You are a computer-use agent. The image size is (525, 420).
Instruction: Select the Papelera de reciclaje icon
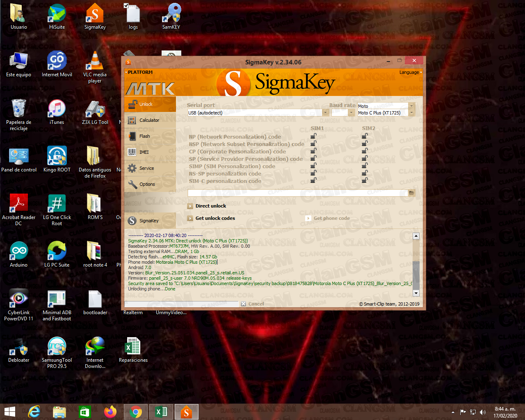[19, 115]
